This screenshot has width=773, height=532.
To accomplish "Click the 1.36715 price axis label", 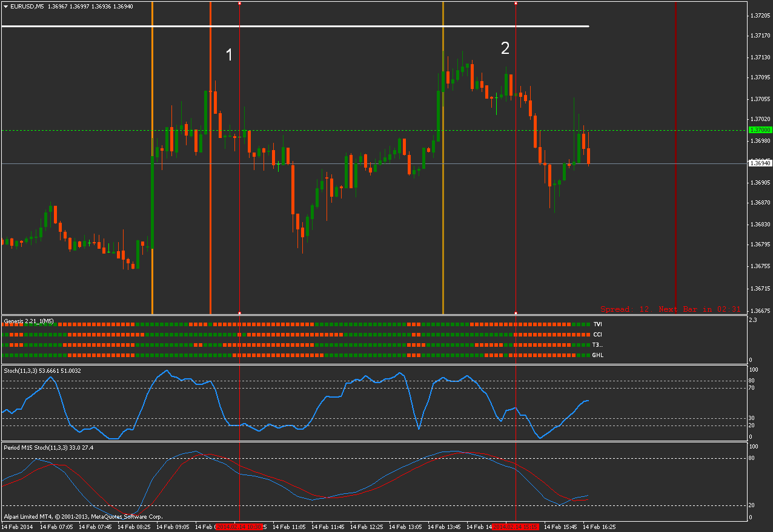I will point(760,288).
